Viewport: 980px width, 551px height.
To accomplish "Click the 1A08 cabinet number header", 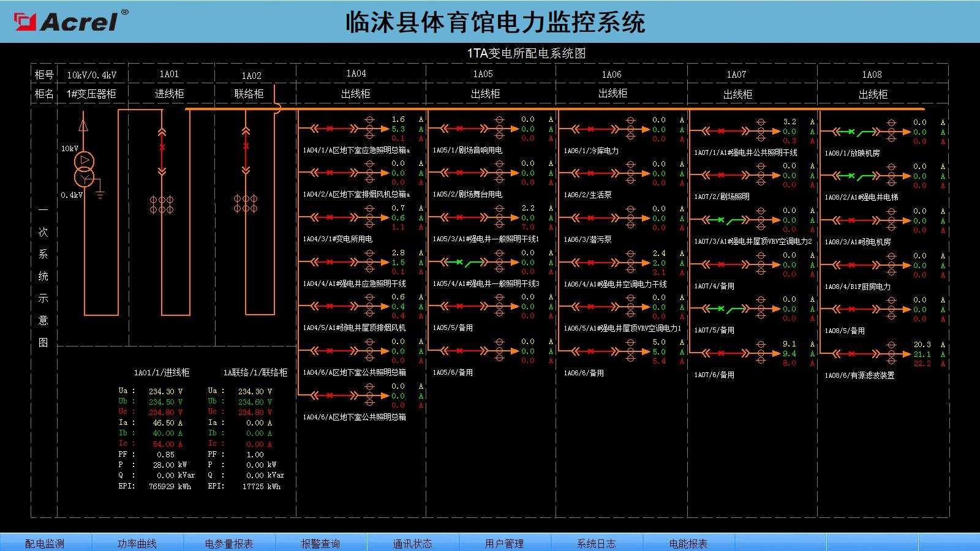I will tap(872, 75).
